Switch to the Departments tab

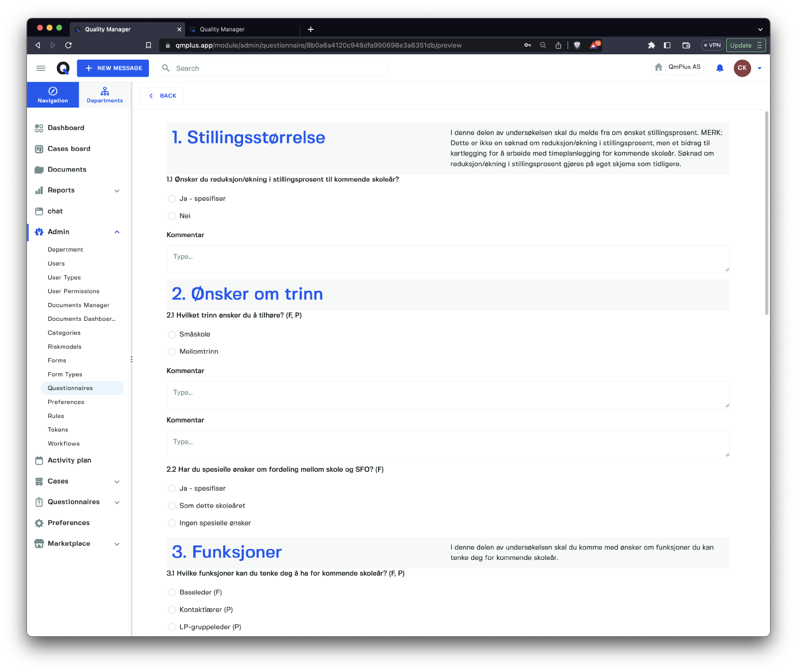pos(105,95)
